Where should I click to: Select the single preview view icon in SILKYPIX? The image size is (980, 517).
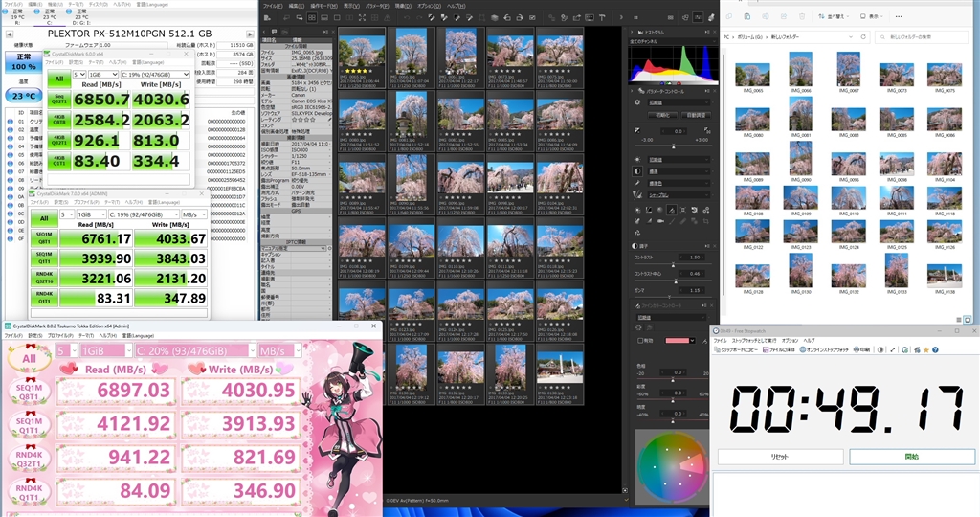coord(337,17)
